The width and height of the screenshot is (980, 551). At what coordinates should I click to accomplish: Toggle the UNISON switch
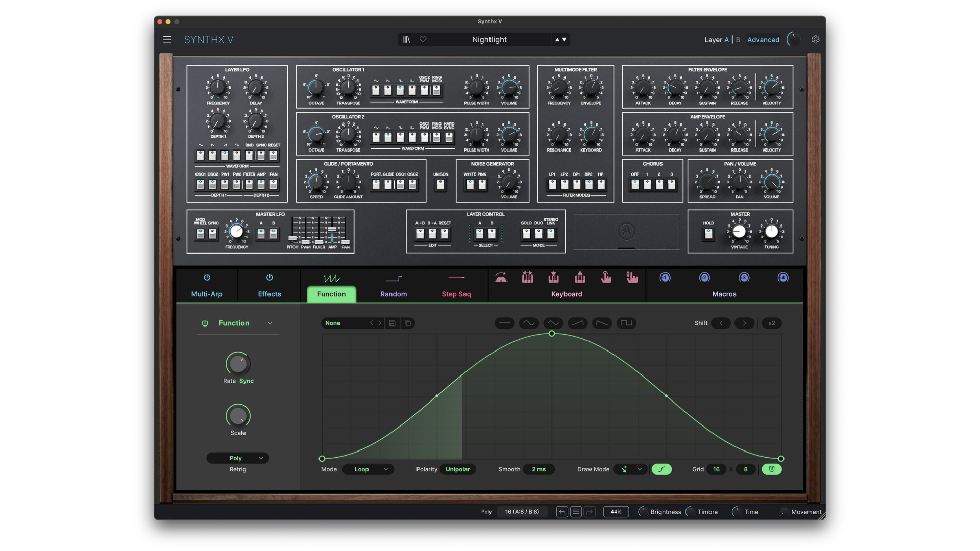click(440, 185)
